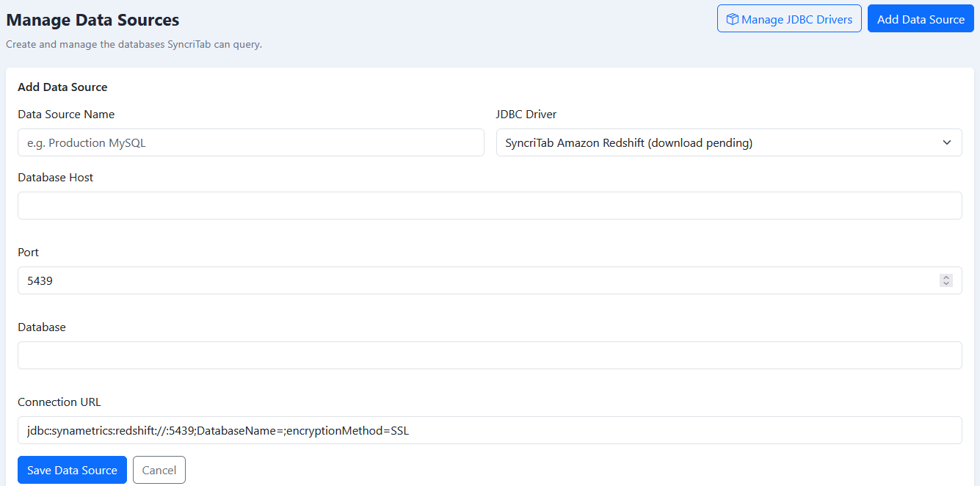Click the Port label
The height and width of the screenshot is (486, 980).
point(28,252)
